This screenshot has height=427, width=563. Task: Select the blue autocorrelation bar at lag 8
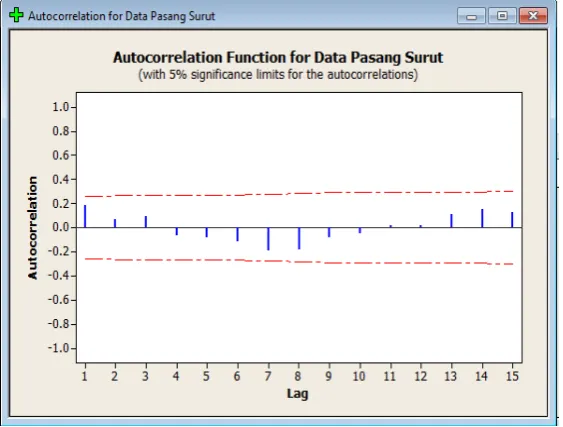(x=299, y=238)
